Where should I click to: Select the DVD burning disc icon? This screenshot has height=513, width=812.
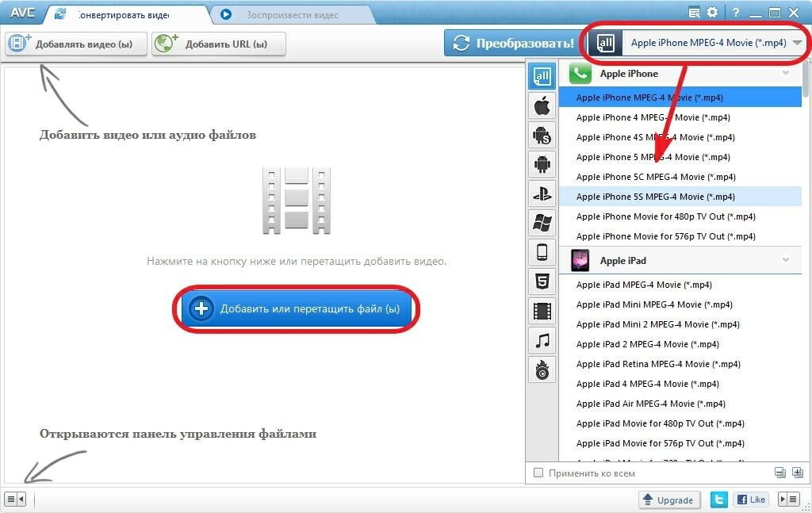[x=542, y=369]
